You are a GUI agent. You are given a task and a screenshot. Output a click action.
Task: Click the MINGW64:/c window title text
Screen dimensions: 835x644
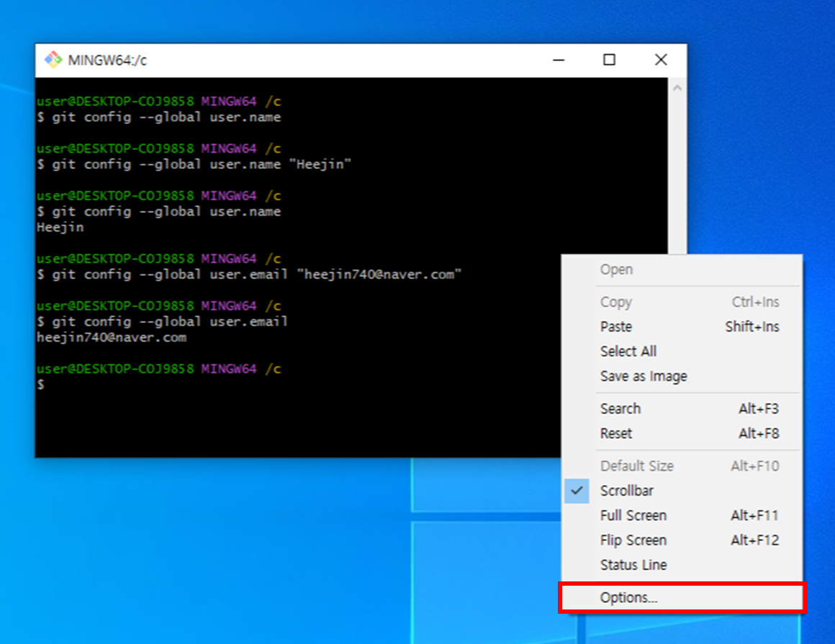(107, 60)
